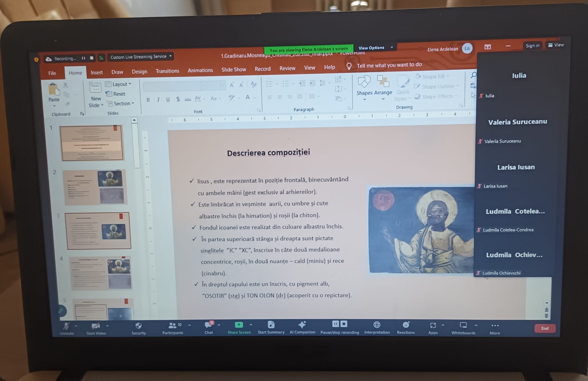Click the red End meeting button
This screenshot has width=588, height=381.
[x=545, y=328]
